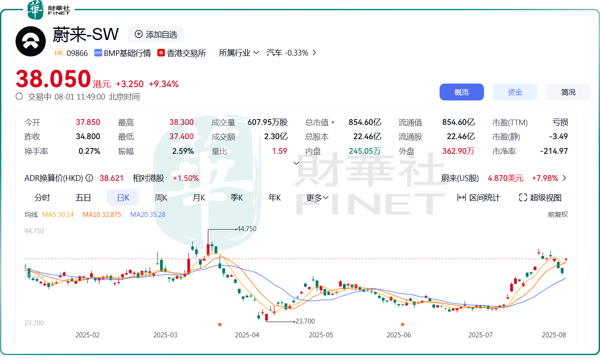Click the orange event dot near 2025-04
This screenshot has height=364, width=600.
click(220, 324)
